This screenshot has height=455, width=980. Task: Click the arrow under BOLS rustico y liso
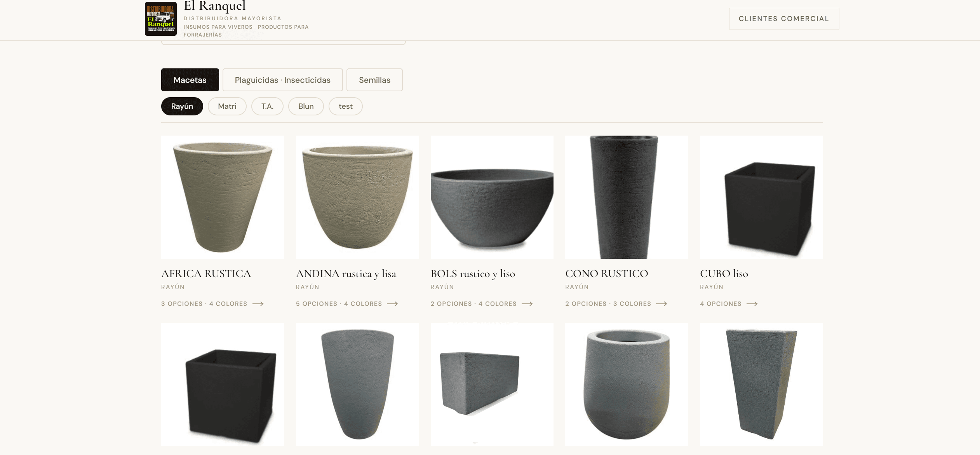527,304
